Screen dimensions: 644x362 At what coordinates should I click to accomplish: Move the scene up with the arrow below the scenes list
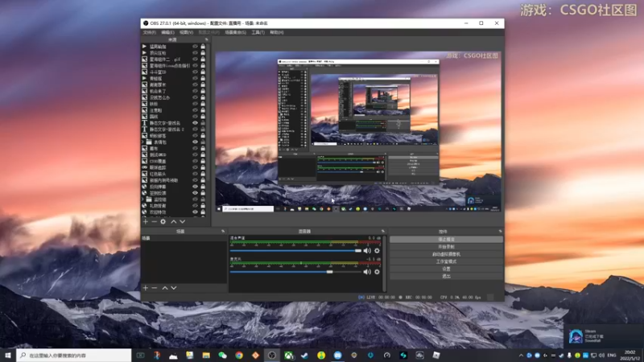point(165,288)
